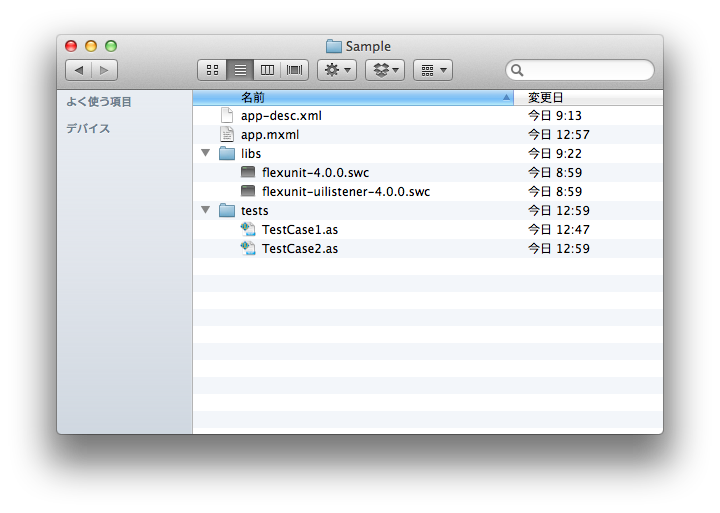The image size is (720, 513).
Task: Close the Sample window with red button
Action: pos(71,46)
